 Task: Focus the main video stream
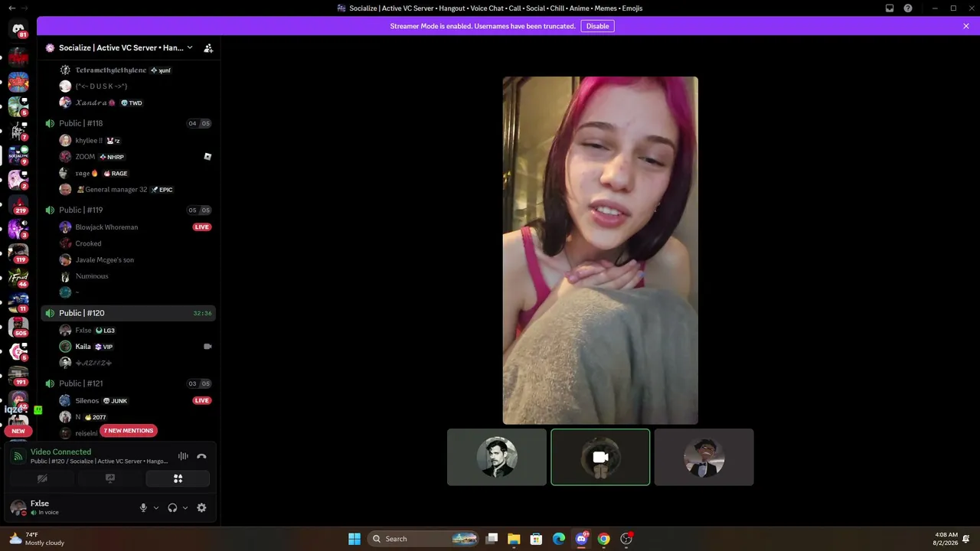click(600, 250)
